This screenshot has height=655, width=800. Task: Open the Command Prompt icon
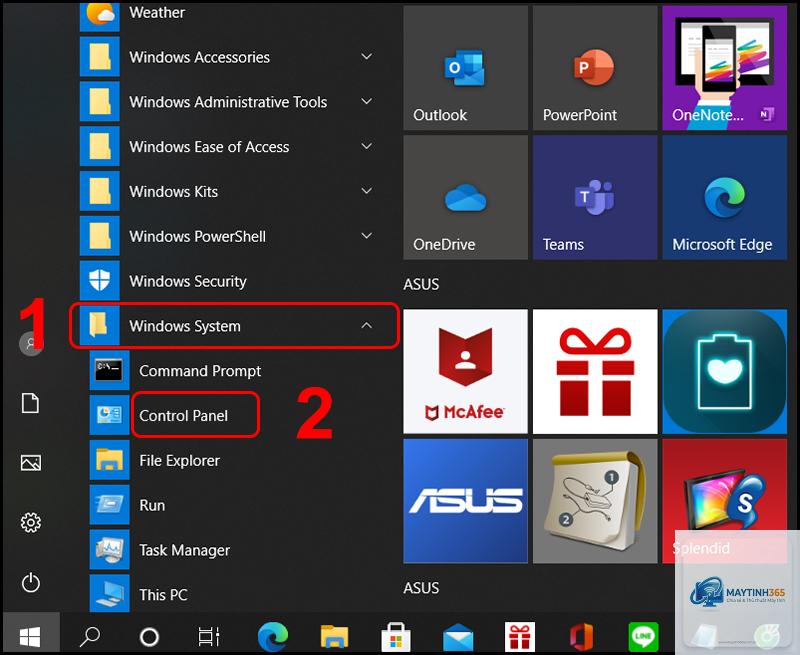click(x=109, y=370)
